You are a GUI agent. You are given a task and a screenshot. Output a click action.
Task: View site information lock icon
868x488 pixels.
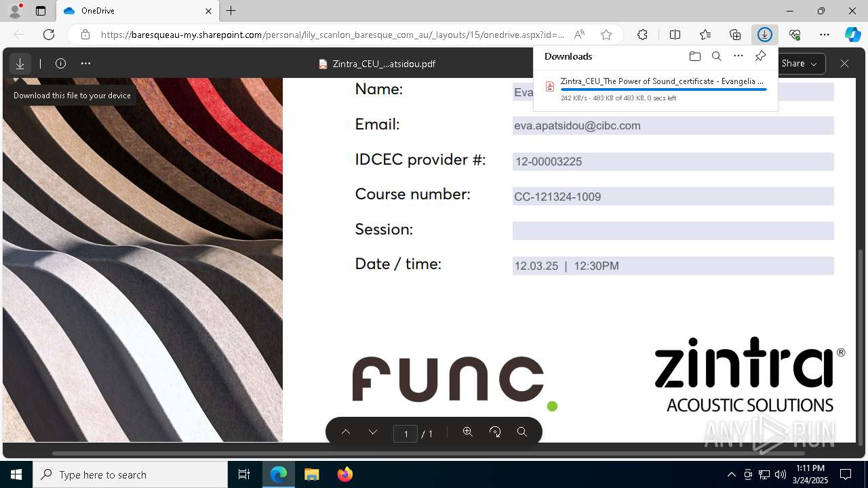pyautogui.click(x=85, y=35)
